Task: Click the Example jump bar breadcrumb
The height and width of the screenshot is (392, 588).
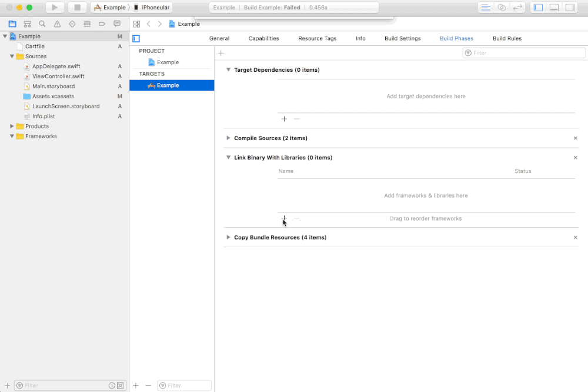Action: tap(184, 24)
